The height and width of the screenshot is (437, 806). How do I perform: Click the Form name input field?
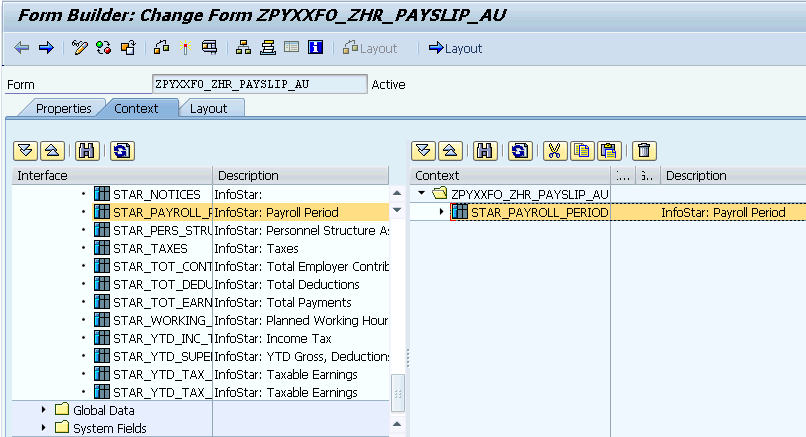[x=258, y=84]
